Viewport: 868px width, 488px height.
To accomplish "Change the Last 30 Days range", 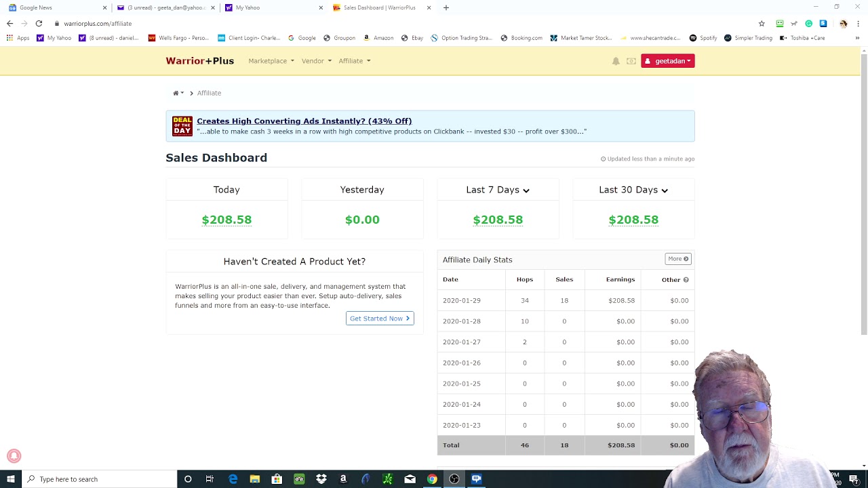I will coord(633,190).
